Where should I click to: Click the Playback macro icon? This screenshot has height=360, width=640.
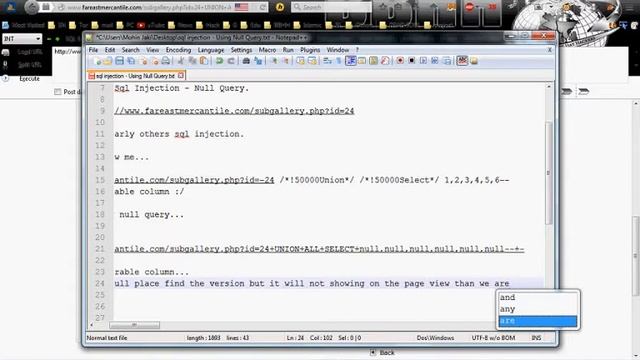(423, 61)
